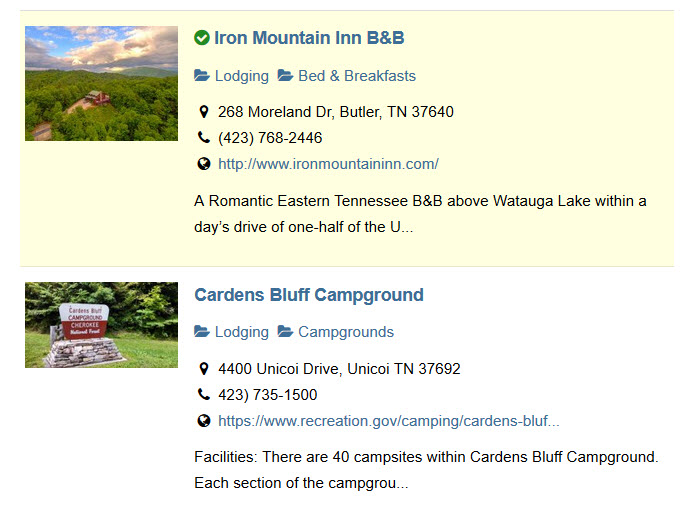This screenshot has height=519, width=690.
Task: Open the Cardens Bluff Campground listing title
Action: coord(309,295)
